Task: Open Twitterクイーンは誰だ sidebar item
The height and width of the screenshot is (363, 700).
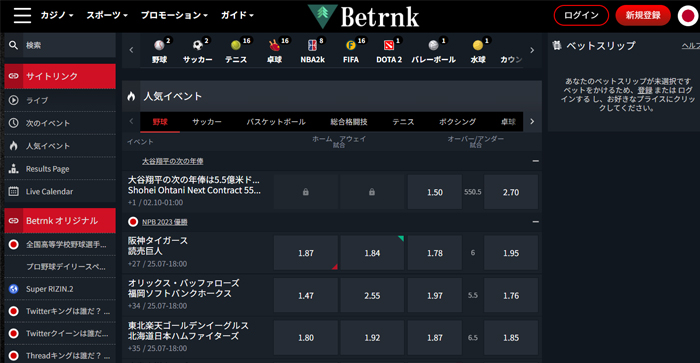Action: click(60, 334)
